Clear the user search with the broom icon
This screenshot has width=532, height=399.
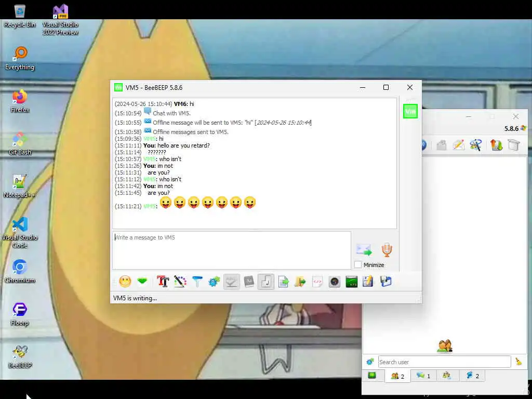tap(518, 362)
